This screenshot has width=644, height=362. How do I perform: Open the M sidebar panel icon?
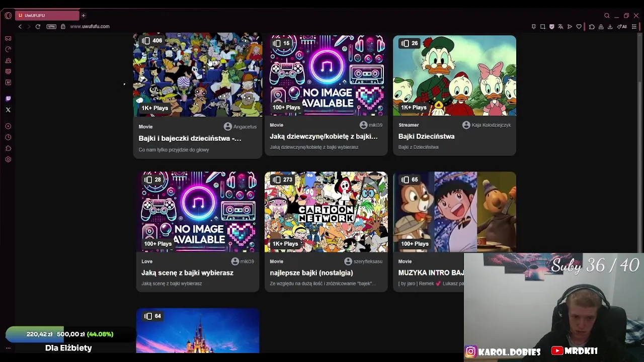(x=8, y=82)
